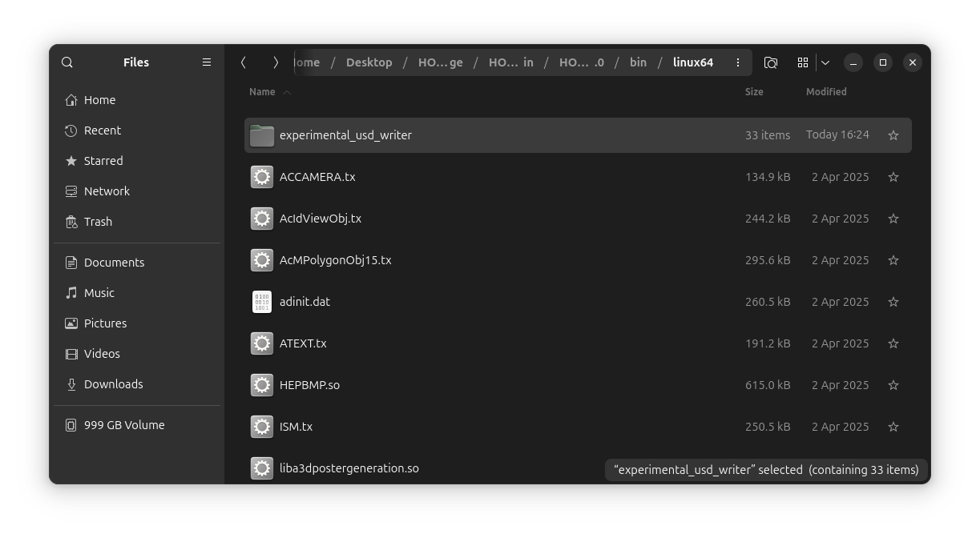This screenshot has height=538, width=980.
Task: Open Recent files from the sidebar
Action: click(103, 130)
